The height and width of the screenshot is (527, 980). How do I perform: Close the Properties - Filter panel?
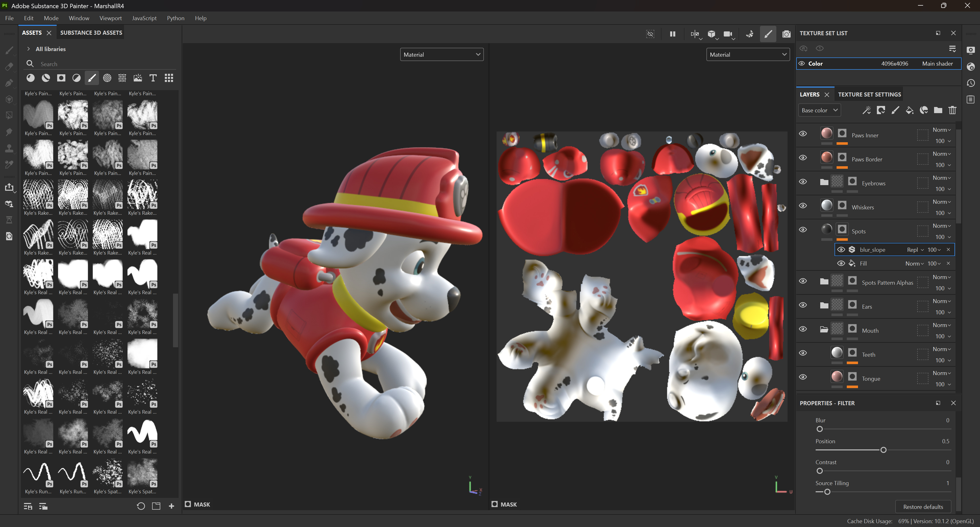click(x=953, y=403)
